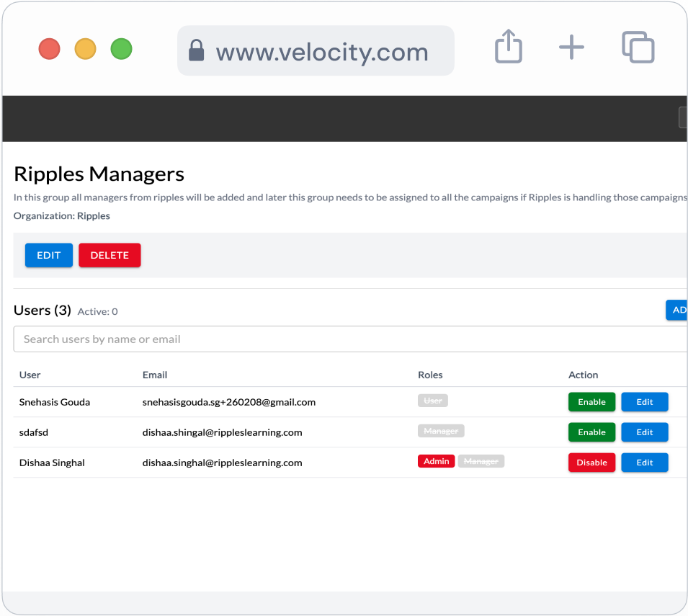Edit the sdafsd user row
The image size is (688, 616).
click(x=644, y=432)
